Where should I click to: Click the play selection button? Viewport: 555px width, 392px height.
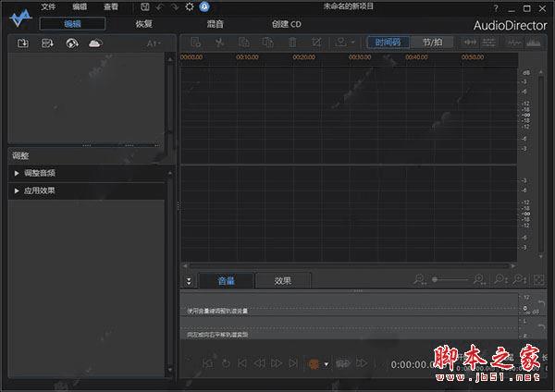(x=208, y=363)
